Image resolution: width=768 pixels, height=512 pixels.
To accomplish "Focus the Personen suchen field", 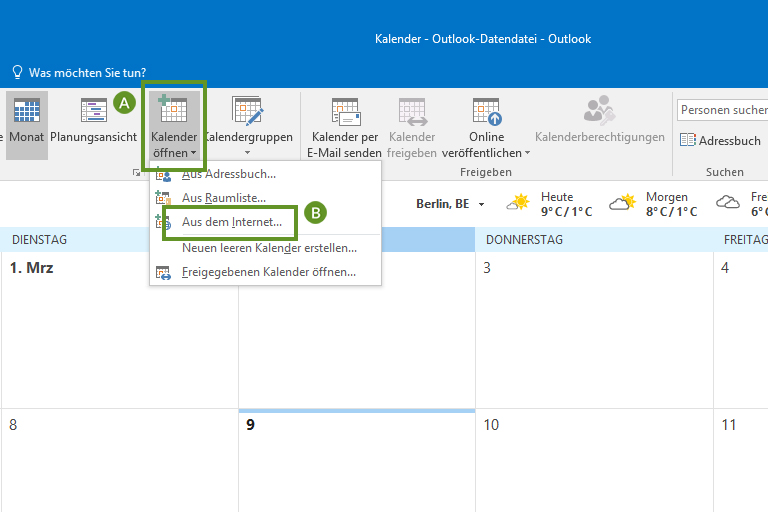I will pyautogui.click(x=722, y=110).
